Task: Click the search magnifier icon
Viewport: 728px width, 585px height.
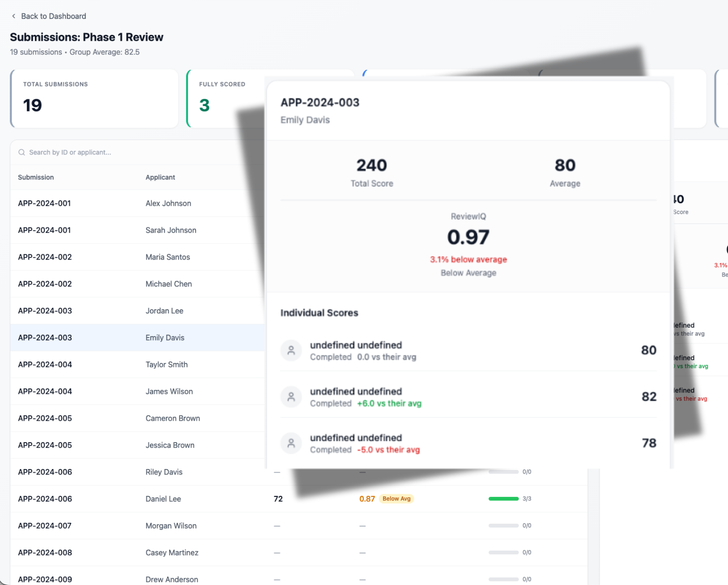Action: coord(21,152)
